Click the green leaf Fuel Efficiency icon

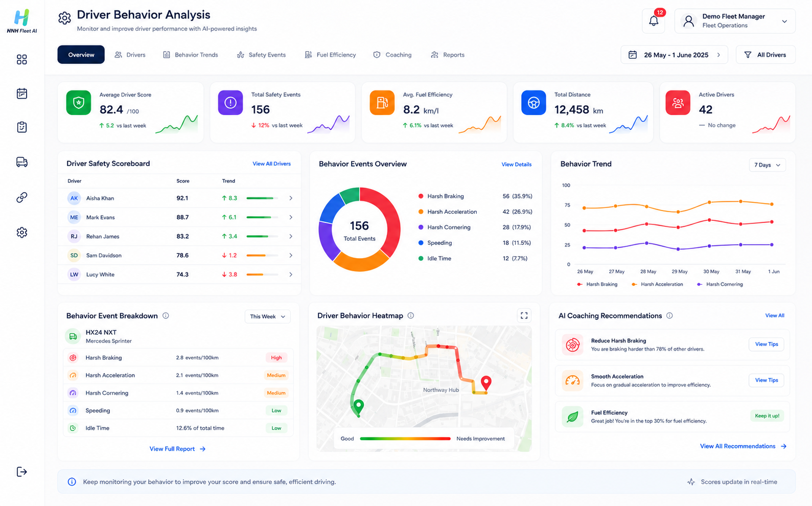572,417
